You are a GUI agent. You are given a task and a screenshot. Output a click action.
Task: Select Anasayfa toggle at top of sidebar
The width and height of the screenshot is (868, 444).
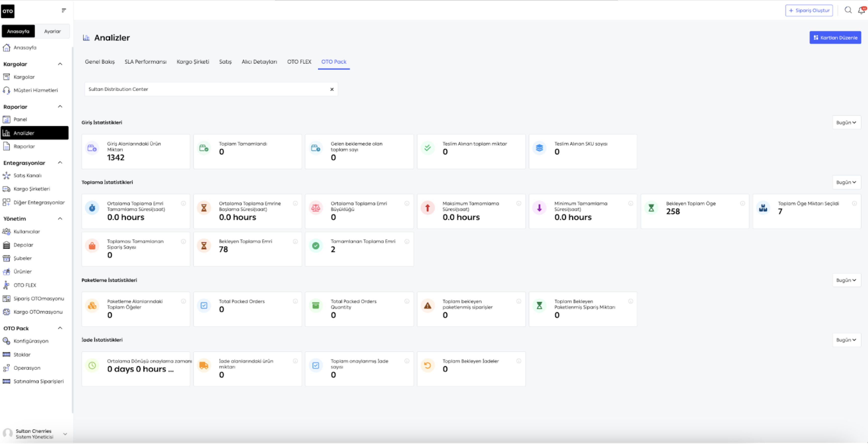[x=18, y=31]
